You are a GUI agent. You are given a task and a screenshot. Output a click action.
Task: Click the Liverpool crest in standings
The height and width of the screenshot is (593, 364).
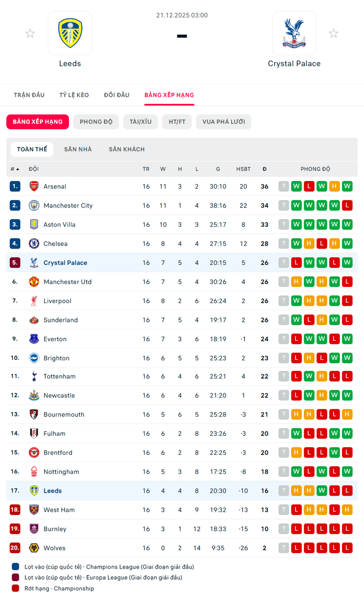[x=34, y=301]
